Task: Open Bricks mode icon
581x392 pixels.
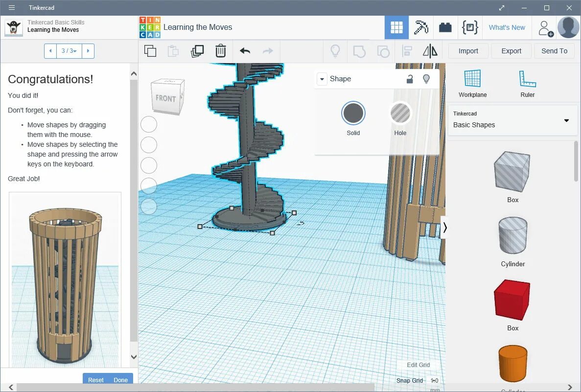Action: (x=445, y=27)
